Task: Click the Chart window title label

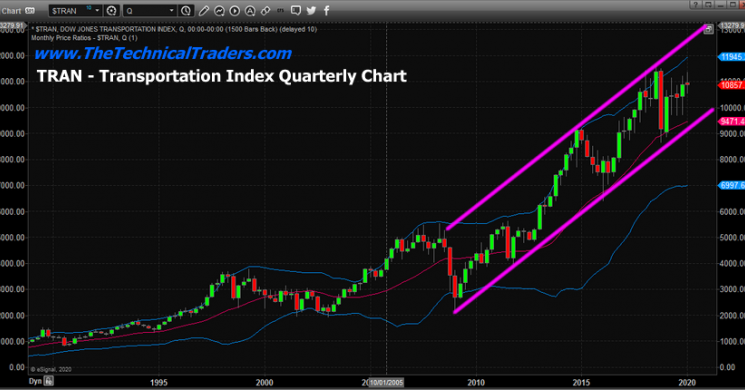Action: coord(11,10)
